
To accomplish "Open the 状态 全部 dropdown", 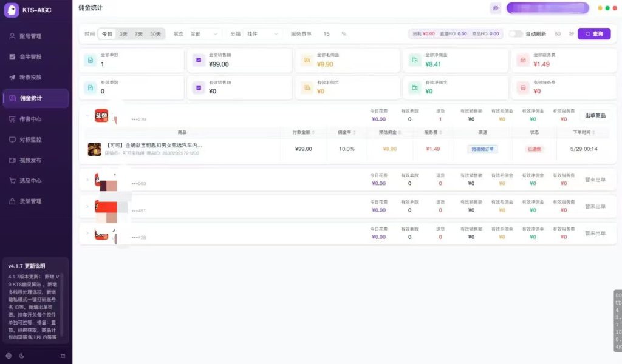I will (204, 33).
